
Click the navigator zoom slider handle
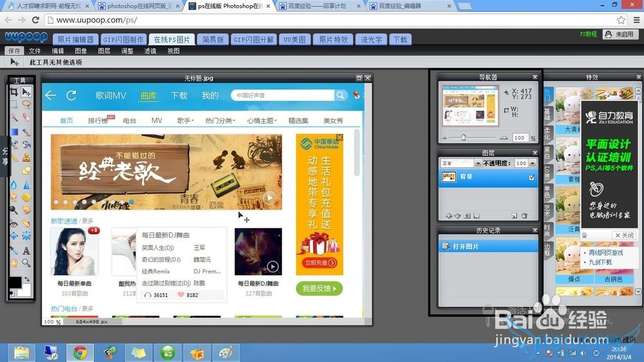463,137
